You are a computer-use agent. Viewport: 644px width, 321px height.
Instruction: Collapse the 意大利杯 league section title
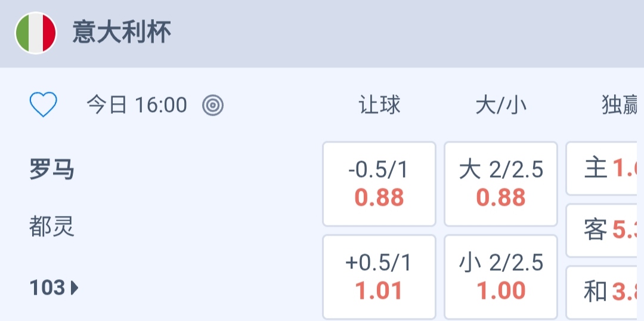click(x=122, y=32)
